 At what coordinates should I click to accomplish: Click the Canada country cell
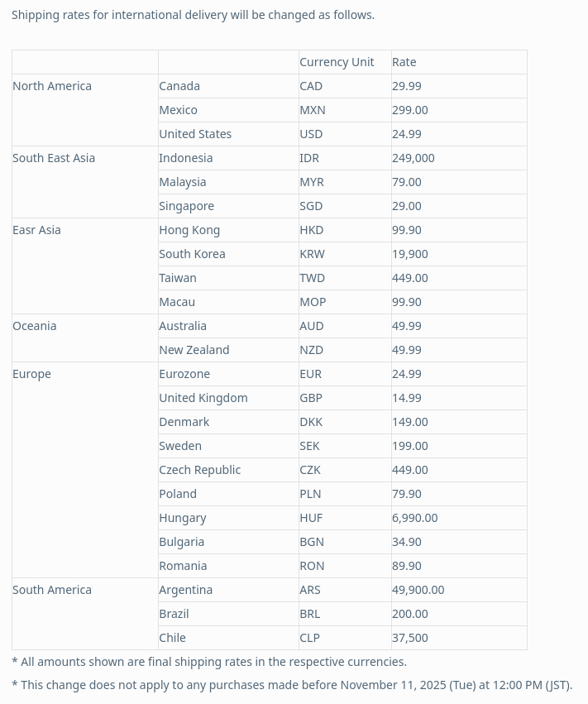click(x=179, y=86)
